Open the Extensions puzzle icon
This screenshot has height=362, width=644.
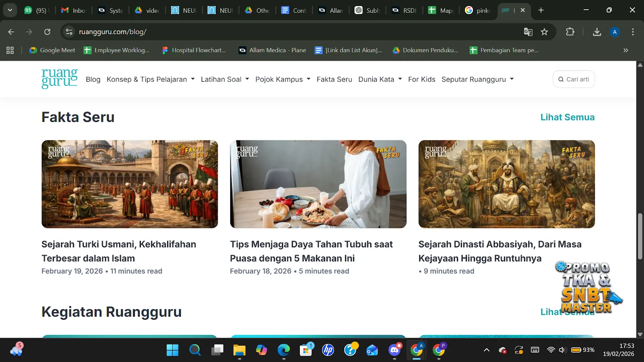(x=570, y=32)
